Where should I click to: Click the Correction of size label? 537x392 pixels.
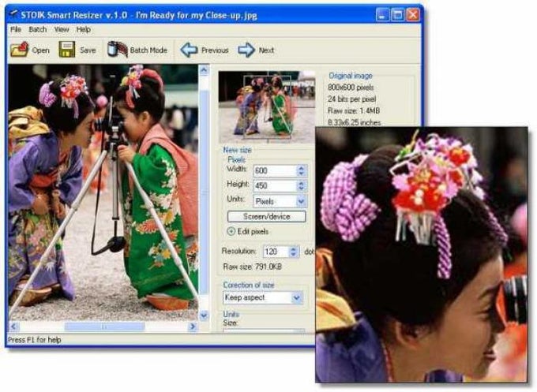tap(249, 285)
